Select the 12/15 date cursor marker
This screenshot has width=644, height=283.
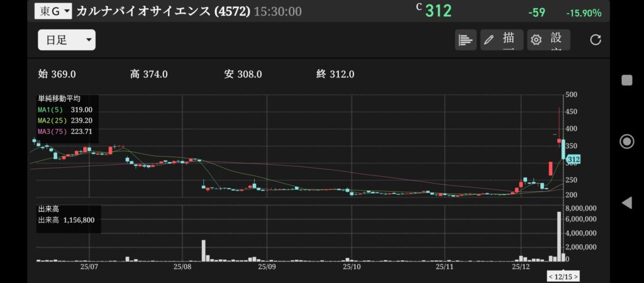[x=563, y=277]
